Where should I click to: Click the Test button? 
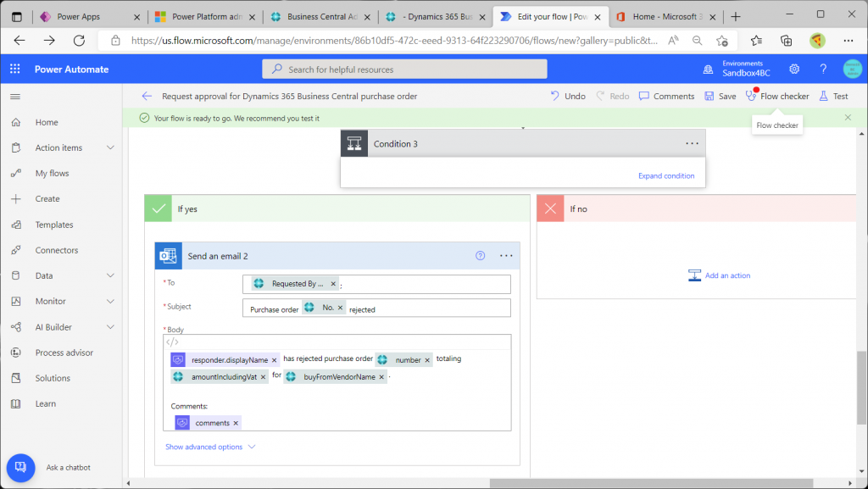834,97
